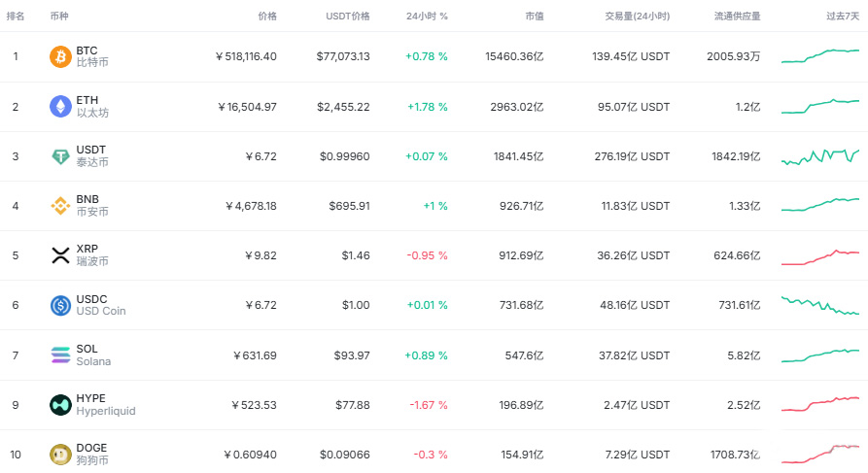Open BNB 7-day sparkline chart
868x473 pixels.
tap(820, 205)
